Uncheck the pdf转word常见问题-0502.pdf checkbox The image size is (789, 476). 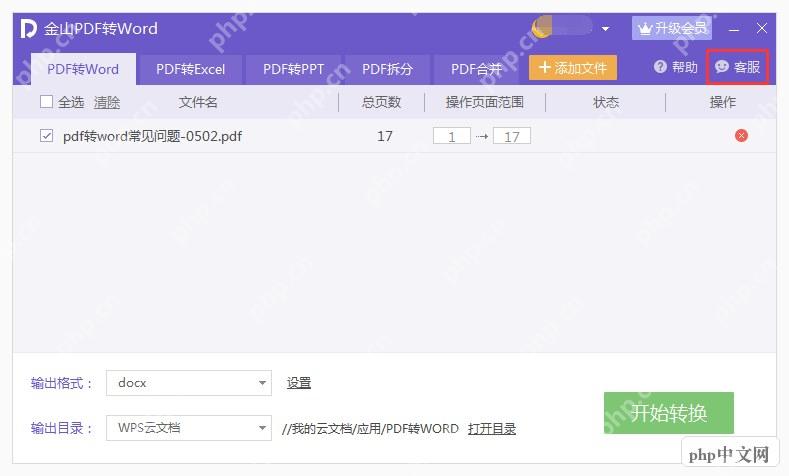(46, 136)
